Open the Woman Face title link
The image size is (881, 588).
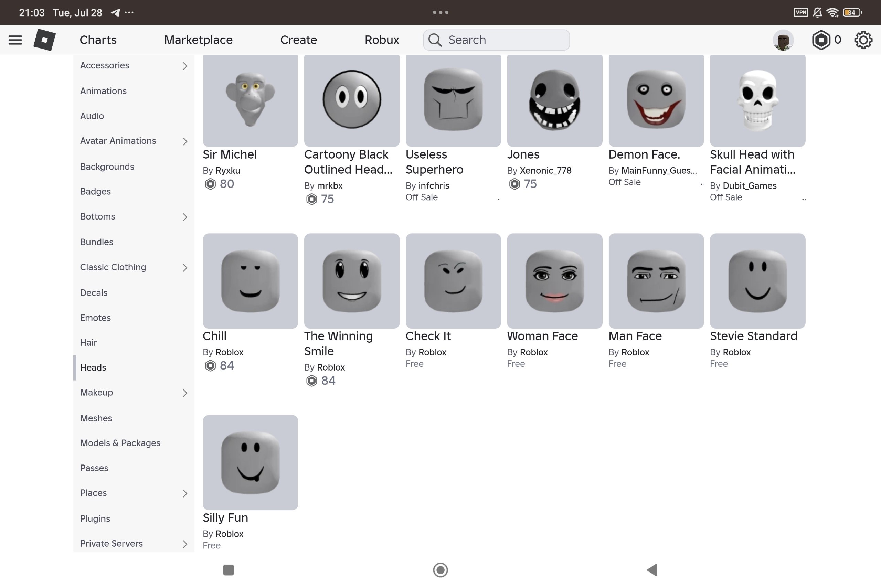[x=542, y=336]
